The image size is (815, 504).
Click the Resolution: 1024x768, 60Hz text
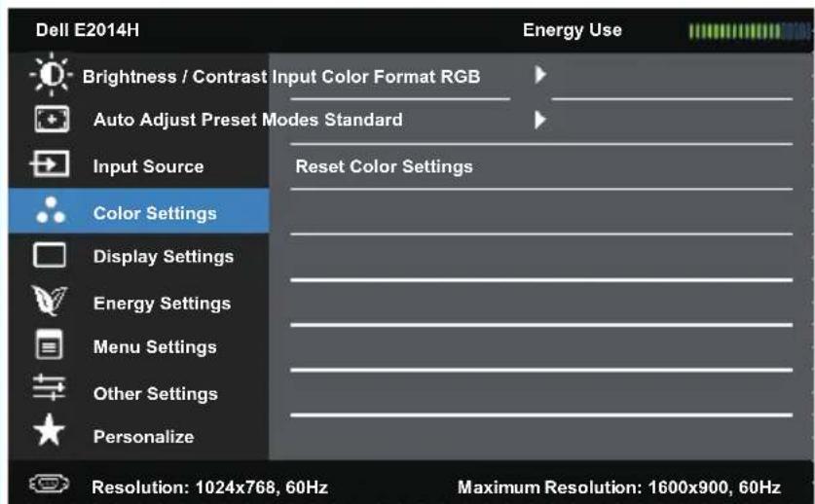point(209,487)
